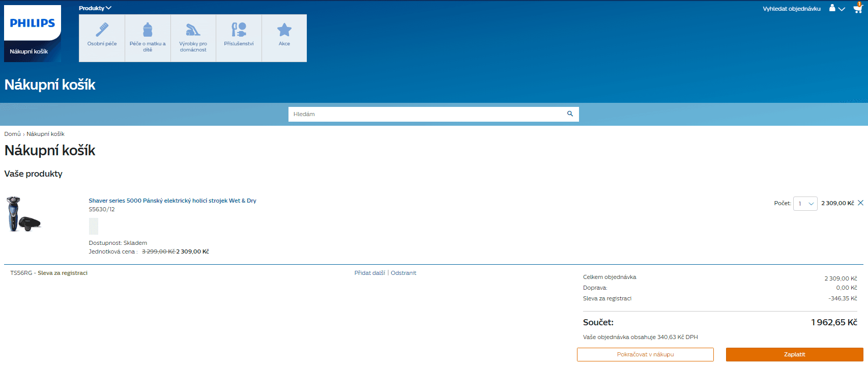Open the Akce star category

[284, 38]
